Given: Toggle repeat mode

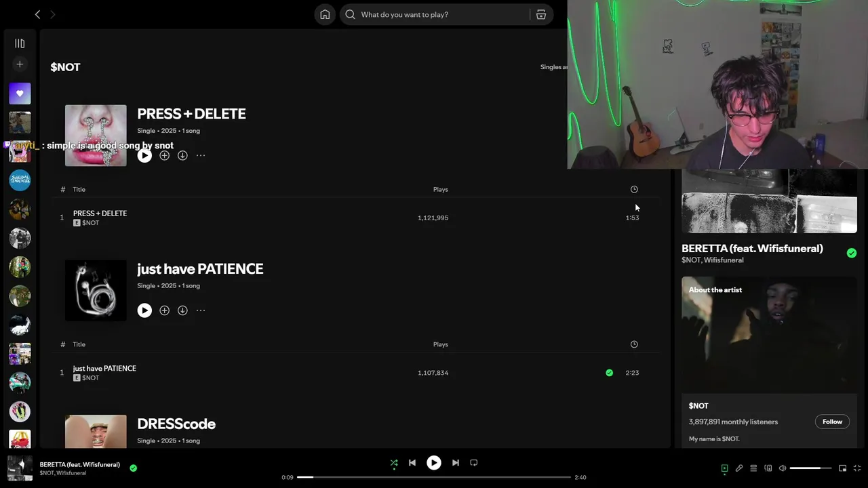Looking at the screenshot, I should (474, 463).
